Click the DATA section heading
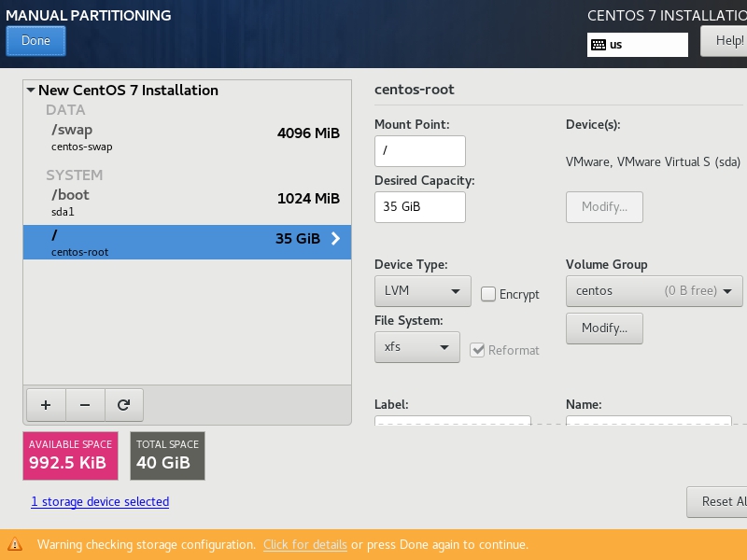The height and width of the screenshot is (560, 747). [x=65, y=109]
